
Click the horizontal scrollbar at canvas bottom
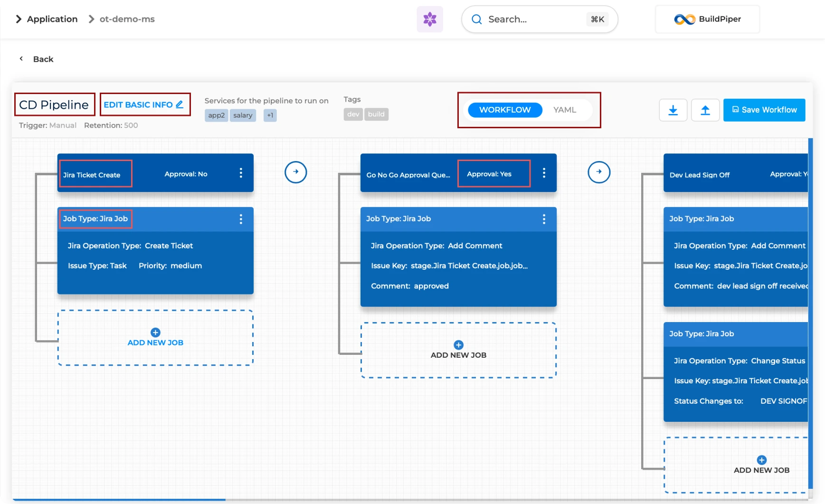(x=119, y=500)
